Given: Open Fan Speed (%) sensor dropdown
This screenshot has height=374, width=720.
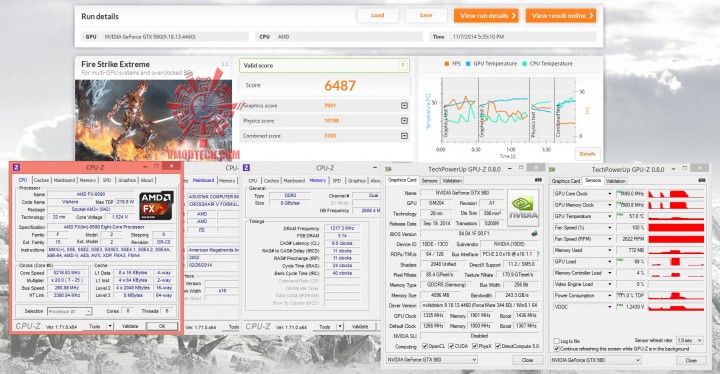Looking at the screenshot, I should click(x=610, y=228).
